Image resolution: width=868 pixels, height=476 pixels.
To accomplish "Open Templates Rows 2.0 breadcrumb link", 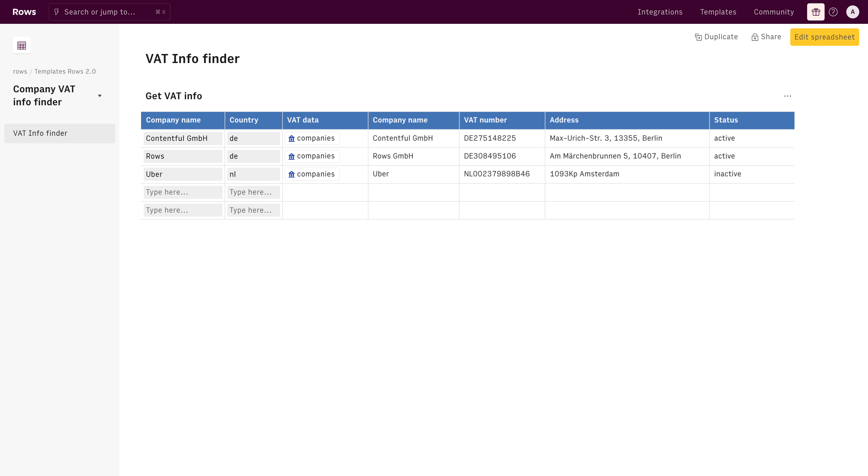I will pos(65,71).
